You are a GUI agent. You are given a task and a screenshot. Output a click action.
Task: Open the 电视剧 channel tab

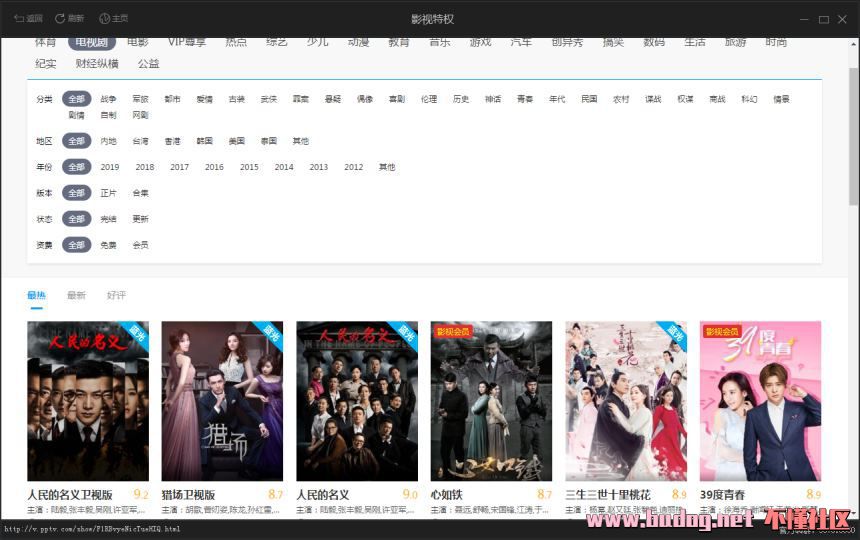click(x=92, y=42)
